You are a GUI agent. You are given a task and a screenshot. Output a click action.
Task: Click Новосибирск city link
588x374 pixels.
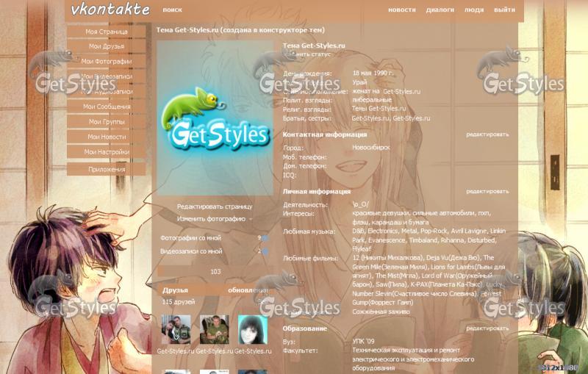click(x=371, y=148)
